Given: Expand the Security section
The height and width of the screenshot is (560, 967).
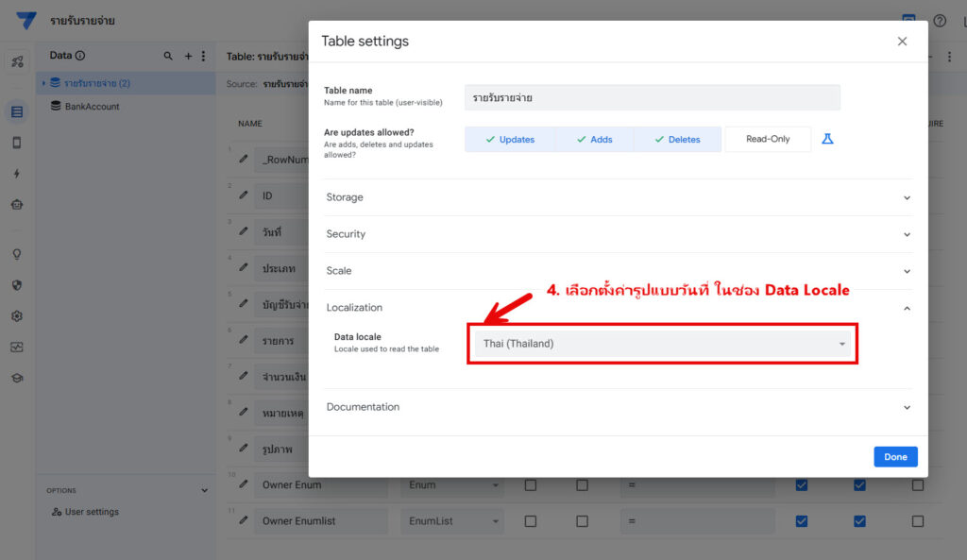Looking at the screenshot, I should tap(619, 234).
